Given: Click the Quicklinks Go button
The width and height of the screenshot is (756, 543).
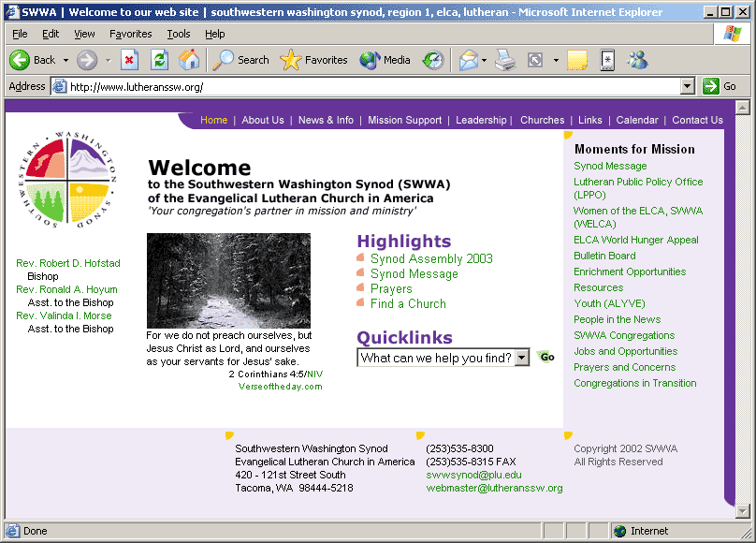Looking at the screenshot, I should point(546,357).
